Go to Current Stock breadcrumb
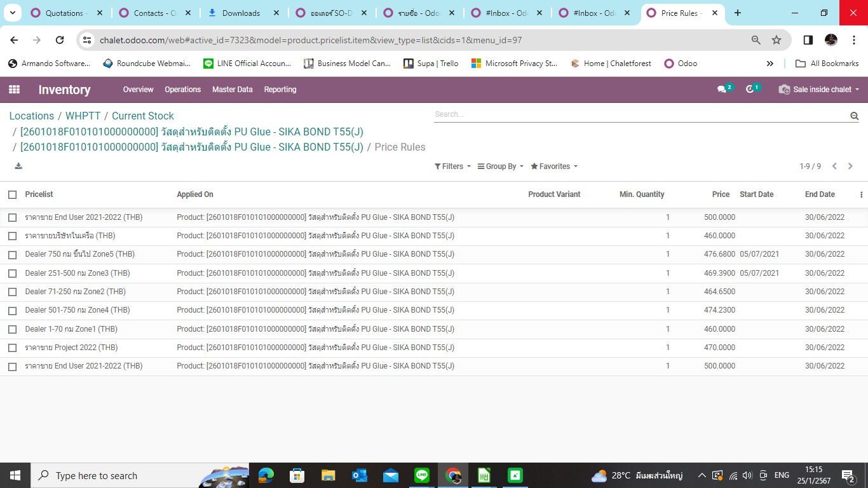The width and height of the screenshot is (868, 488). tap(142, 116)
